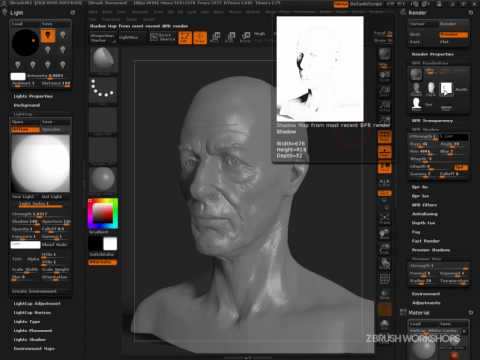Open the material sphere selector in left shelf
The width and height of the screenshot is (480, 360).
tap(103, 179)
